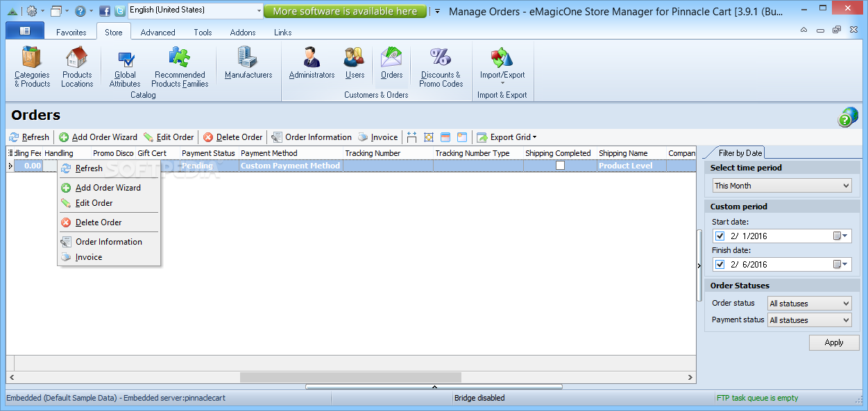
Task: Expand the Payment status dropdown
Action: (x=809, y=320)
